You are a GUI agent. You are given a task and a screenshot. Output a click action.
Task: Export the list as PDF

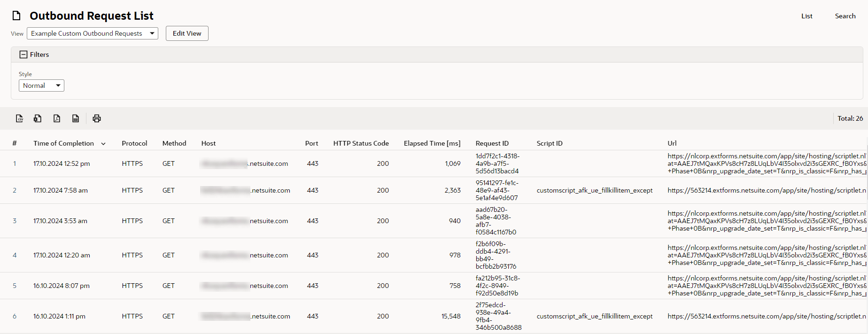(57, 118)
